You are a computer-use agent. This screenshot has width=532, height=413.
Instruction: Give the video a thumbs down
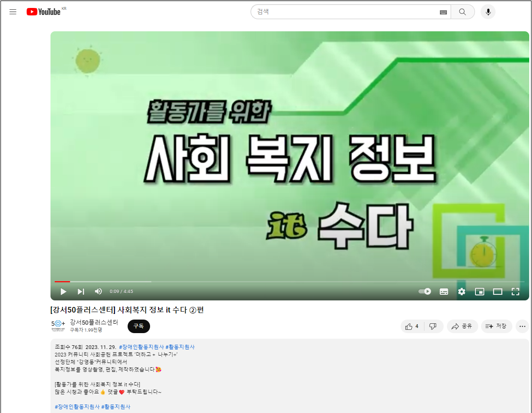pos(431,326)
